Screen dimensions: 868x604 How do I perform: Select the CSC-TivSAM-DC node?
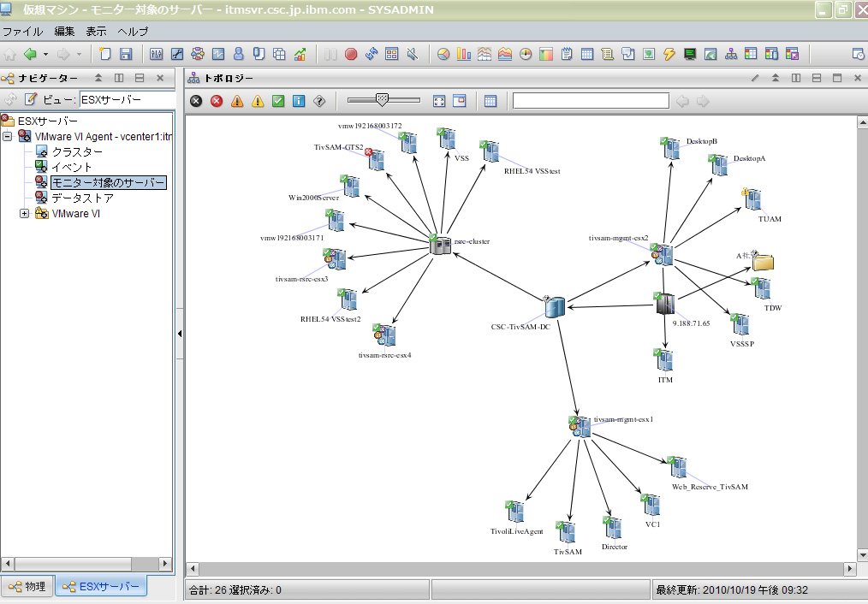tap(554, 306)
